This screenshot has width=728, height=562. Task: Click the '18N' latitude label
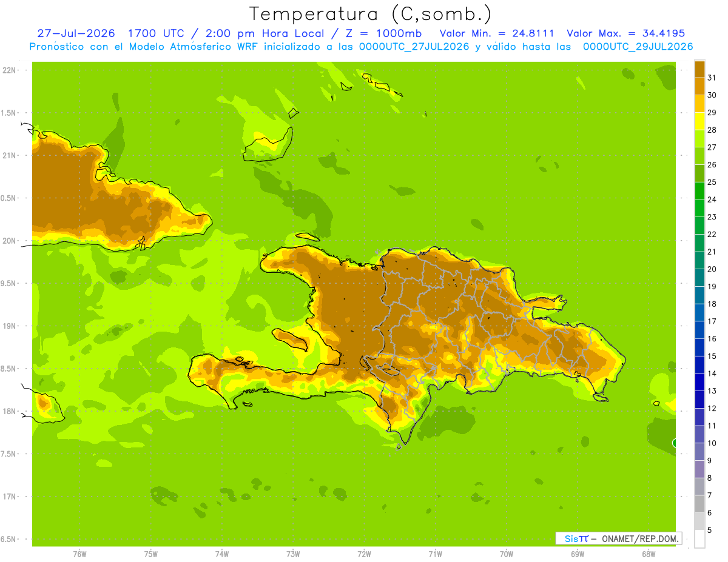pyautogui.click(x=8, y=411)
